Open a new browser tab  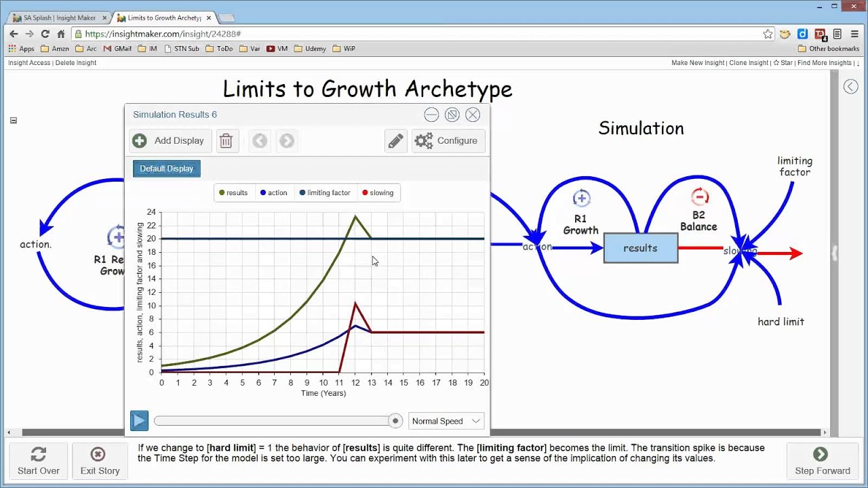point(226,18)
